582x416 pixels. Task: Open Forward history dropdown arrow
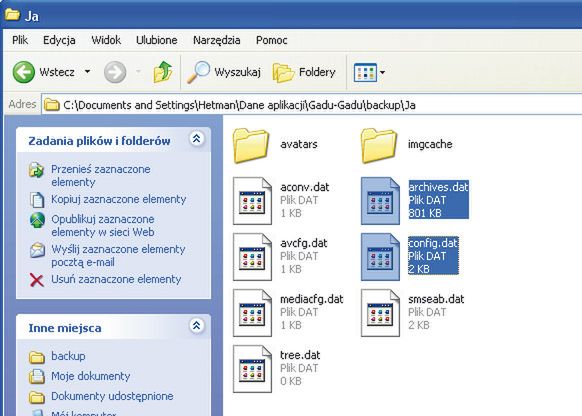pyautogui.click(x=138, y=72)
